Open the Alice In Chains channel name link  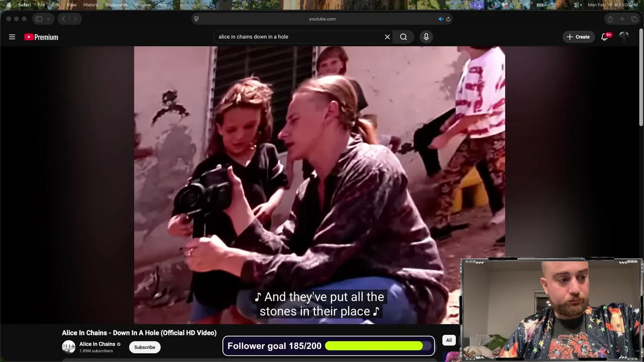[x=97, y=344]
